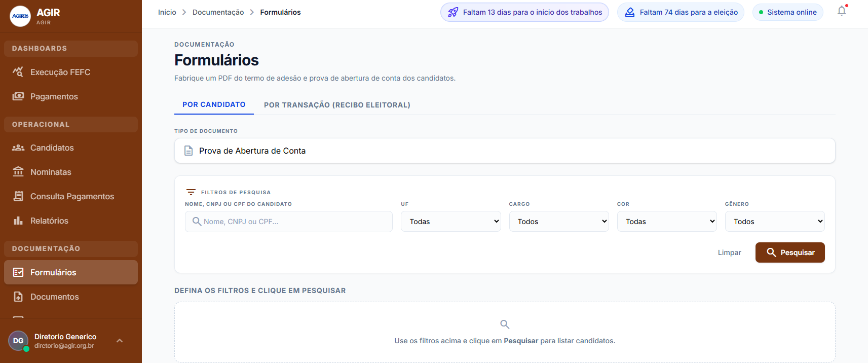868x363 pixels.
Task: Open the Cor dropdown
Action: (x=667, y=222)
